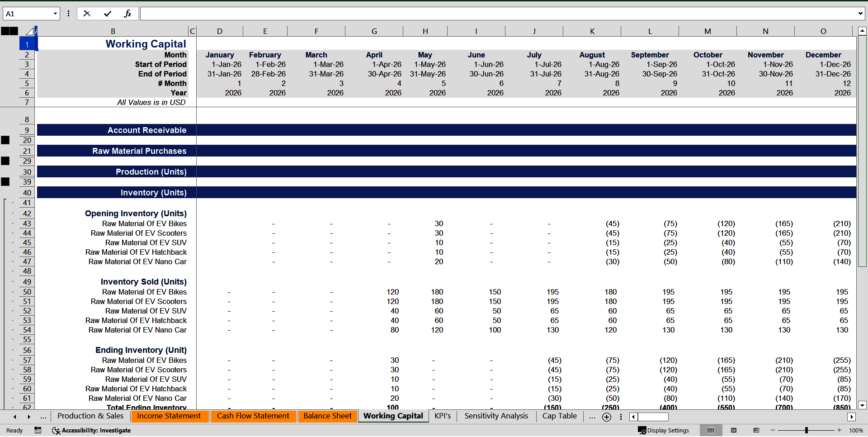
Task: Open the Sensitivity Analysis sheet tab
Action: click(x=496, y=416)
